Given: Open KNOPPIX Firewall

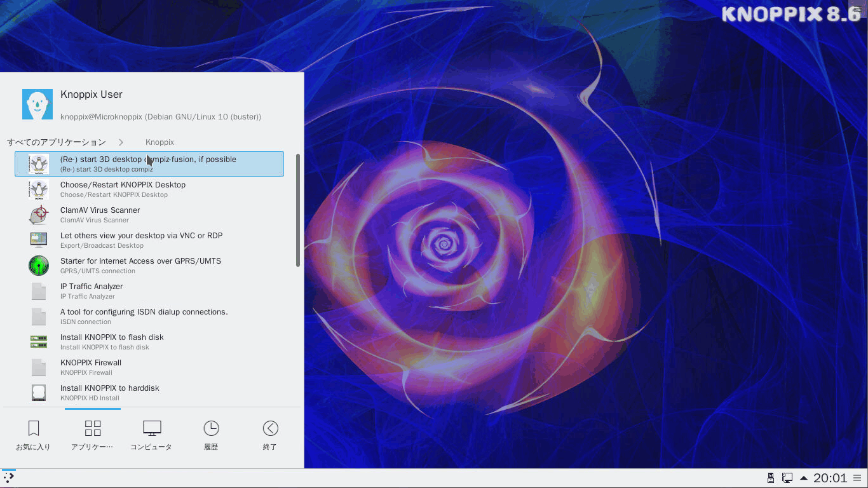Looking at the screenshot, I should click(149, 367).
